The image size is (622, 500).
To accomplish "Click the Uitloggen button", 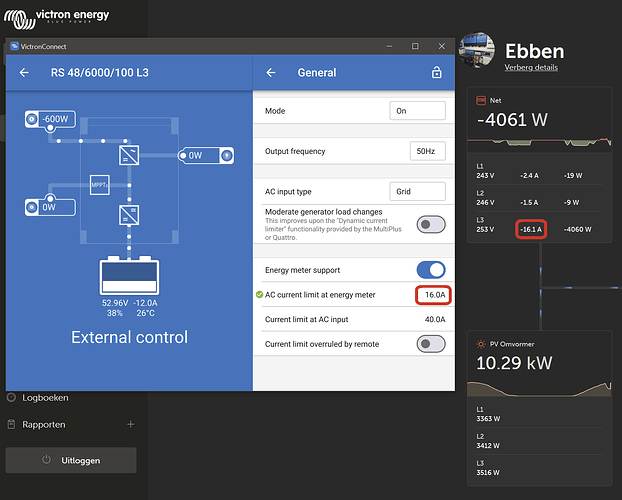I will pos(71,460).
